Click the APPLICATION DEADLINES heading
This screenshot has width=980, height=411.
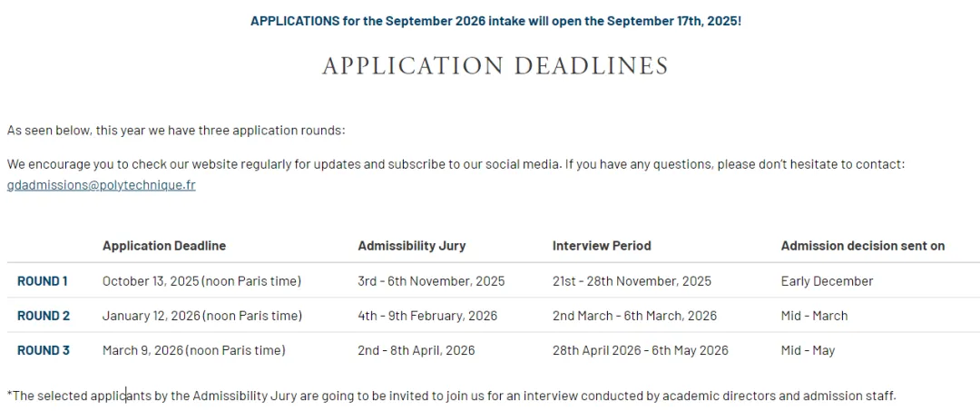pyautogui.click(x=495, y=66)
